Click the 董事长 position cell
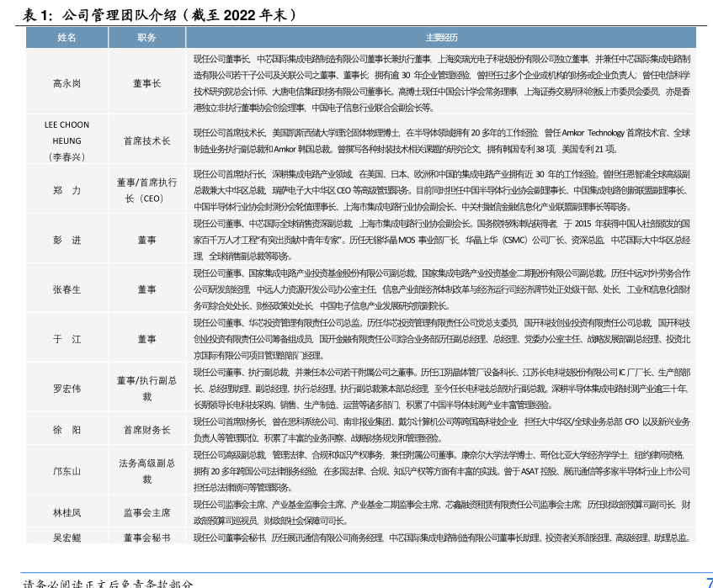This screenshot has width=713, height=588. [x=146, y=83]
